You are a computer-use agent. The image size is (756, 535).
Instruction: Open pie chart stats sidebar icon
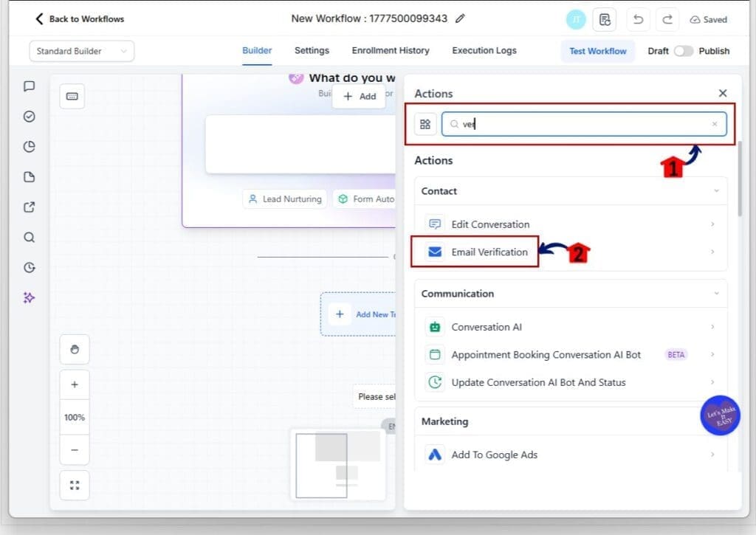coord(30,147)
